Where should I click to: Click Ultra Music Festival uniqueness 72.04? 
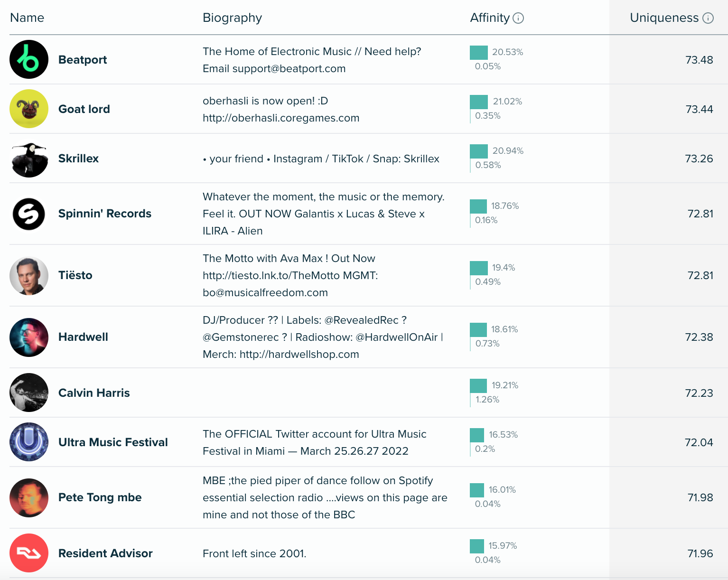(x=699, y=442)
